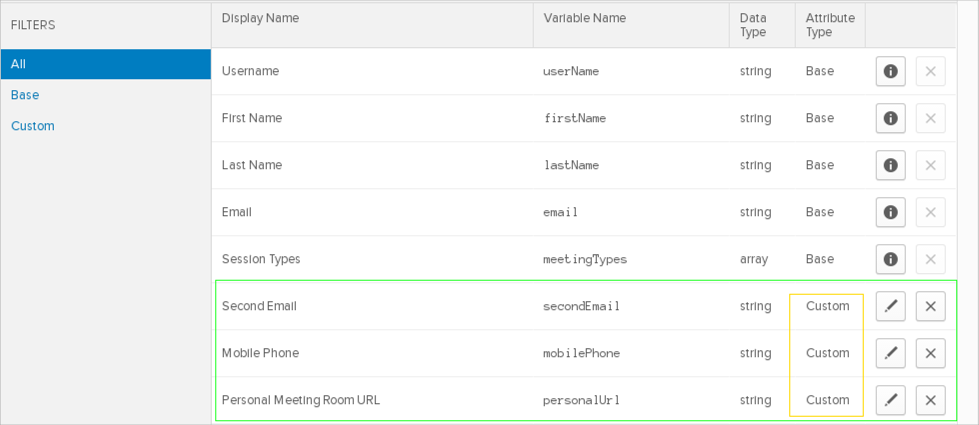Edit Personal Meeting Room URL attribute
Image resolution: width=979 pixels, height=425 pixels.
(x=890, y=400)
